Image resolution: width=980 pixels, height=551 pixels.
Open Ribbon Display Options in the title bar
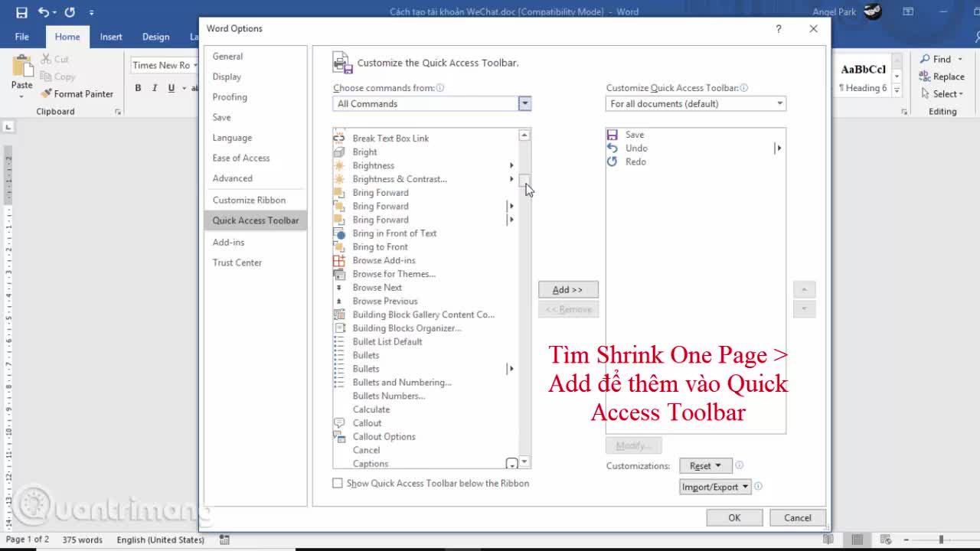point(908,11)
